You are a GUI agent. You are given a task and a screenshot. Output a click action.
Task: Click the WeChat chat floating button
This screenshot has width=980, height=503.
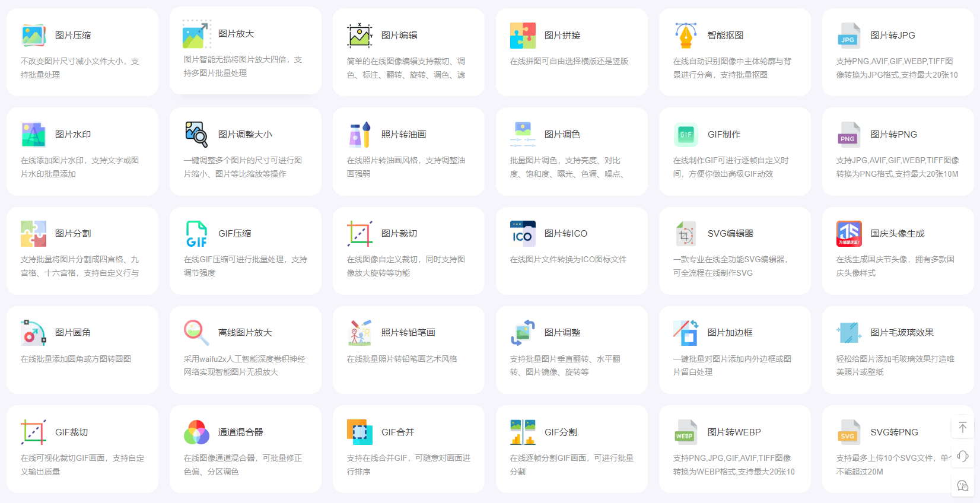[963, 485]
